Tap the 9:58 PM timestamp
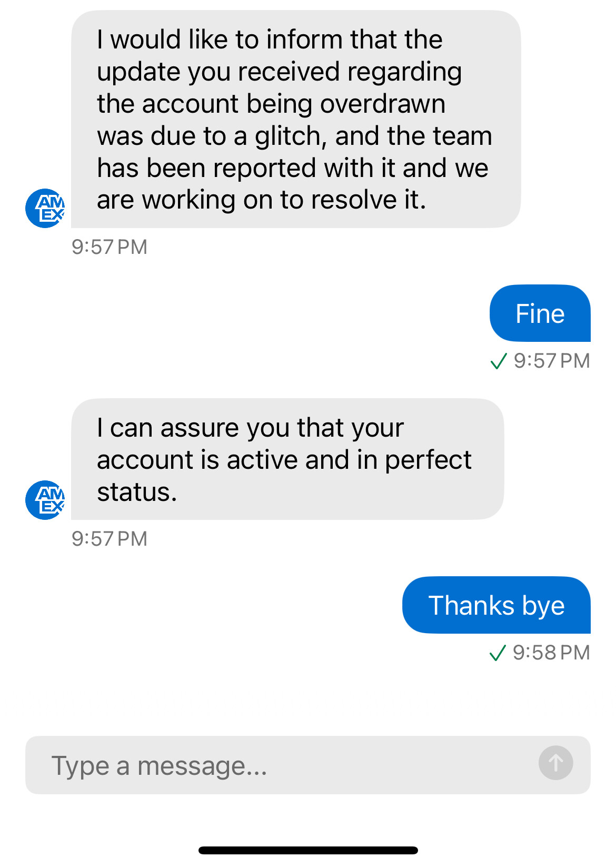 click(551, 653)
